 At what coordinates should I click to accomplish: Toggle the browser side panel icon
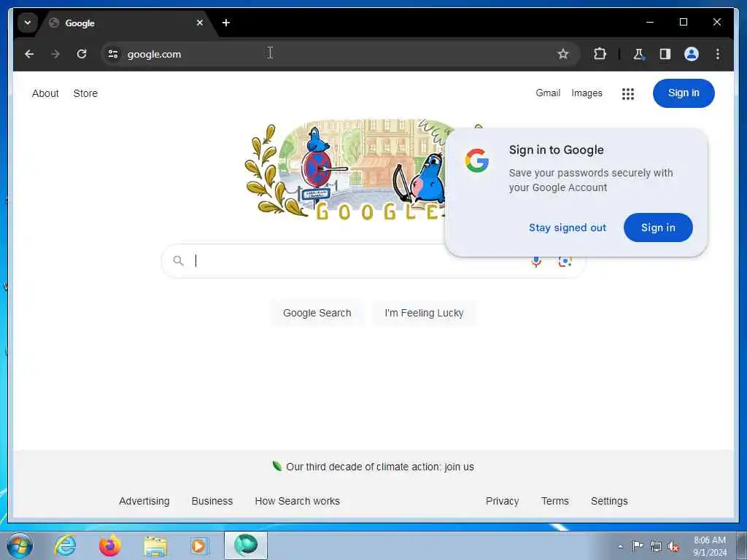pyautogui.click(x=665, y=54)
